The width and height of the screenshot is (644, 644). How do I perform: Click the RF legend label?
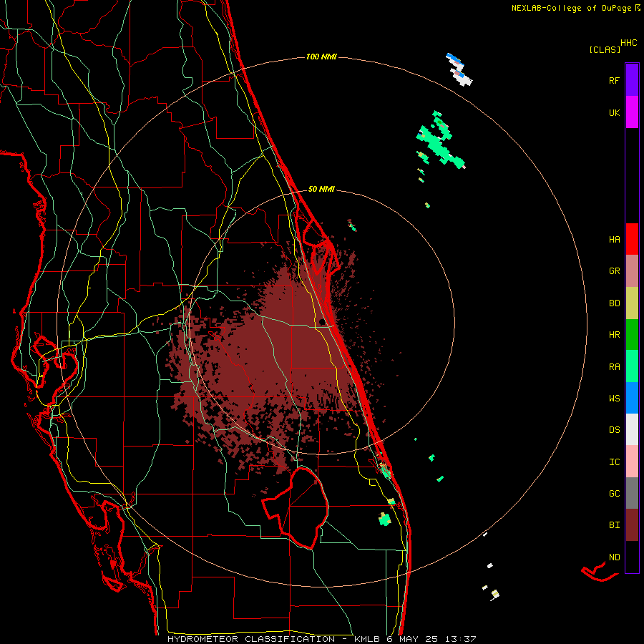pos(614,81)
